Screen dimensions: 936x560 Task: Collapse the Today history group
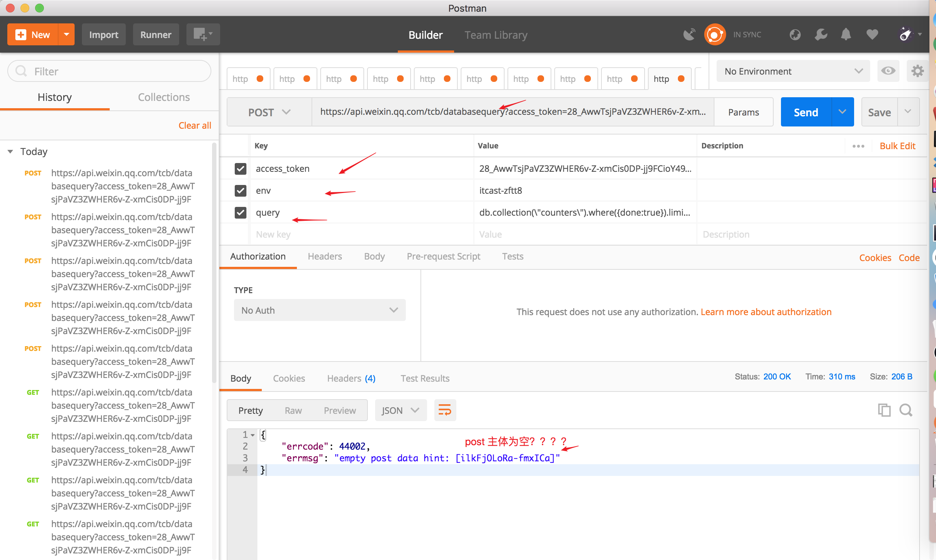pos(10,152)
